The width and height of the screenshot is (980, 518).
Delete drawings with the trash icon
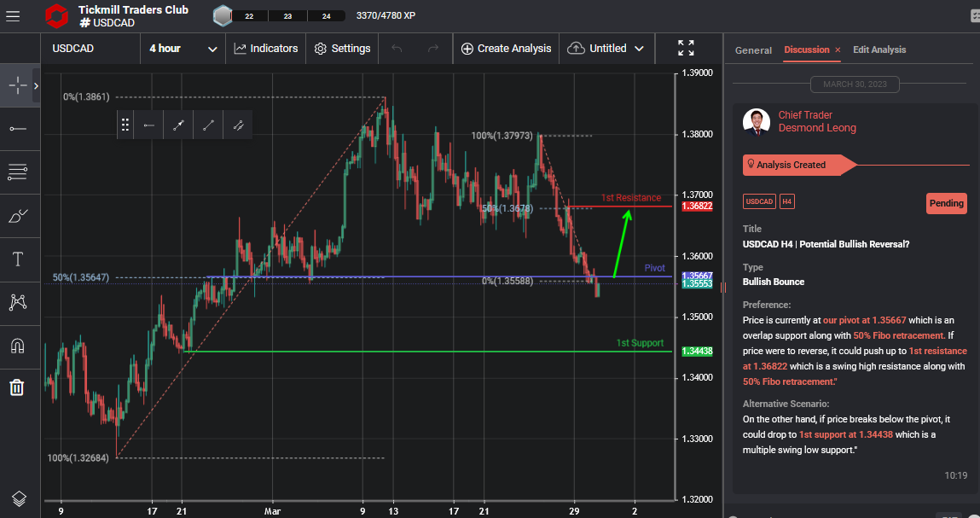[17, 388]
